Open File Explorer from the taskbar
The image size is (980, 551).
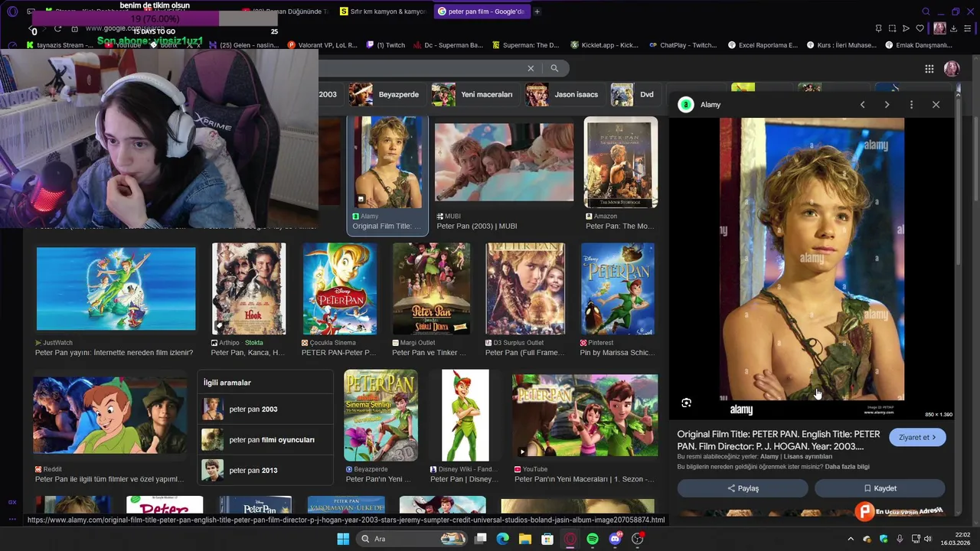coord(525,539)
